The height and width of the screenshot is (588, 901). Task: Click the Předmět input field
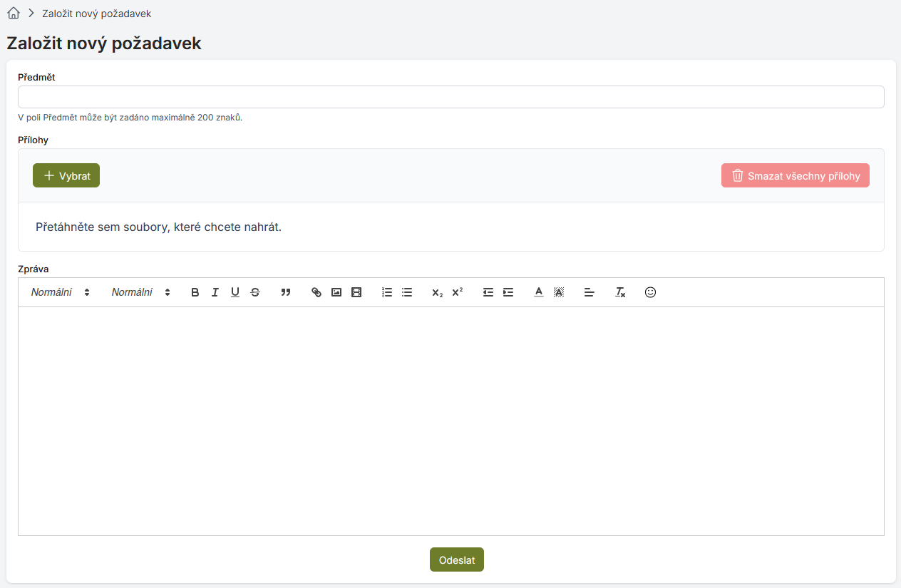[x=450, y=97]
